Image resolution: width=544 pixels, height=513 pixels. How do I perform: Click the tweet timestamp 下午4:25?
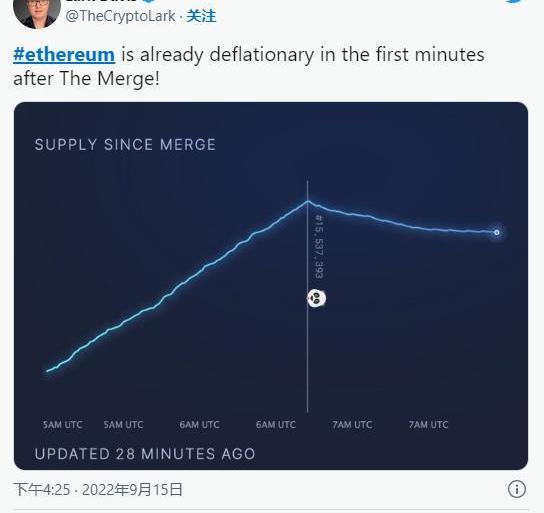coord(42,489)
